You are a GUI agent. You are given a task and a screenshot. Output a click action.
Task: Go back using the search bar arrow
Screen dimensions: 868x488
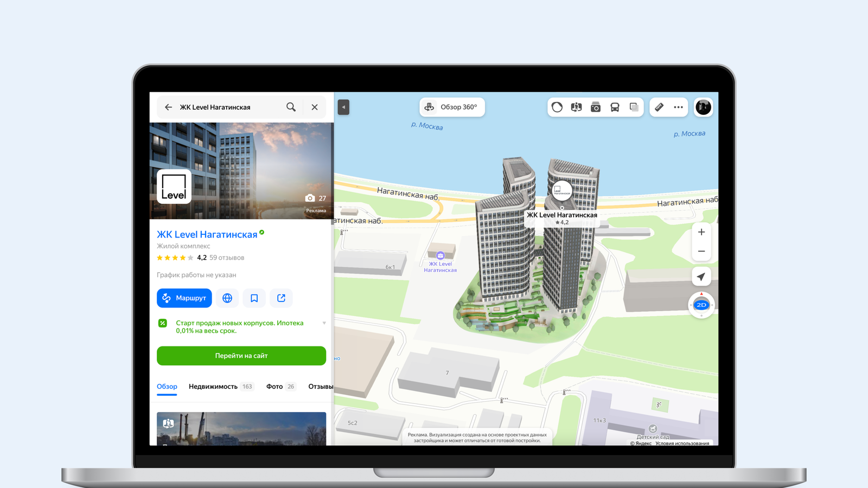click(168, 107)
